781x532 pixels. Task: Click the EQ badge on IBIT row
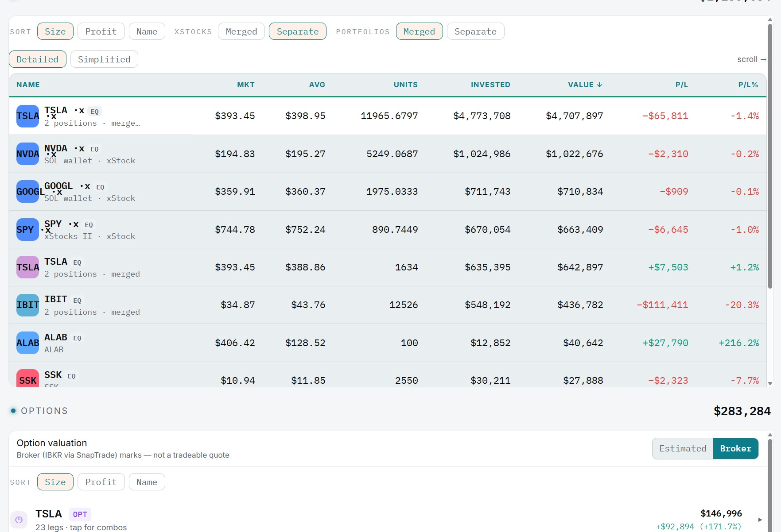point(77,301)
